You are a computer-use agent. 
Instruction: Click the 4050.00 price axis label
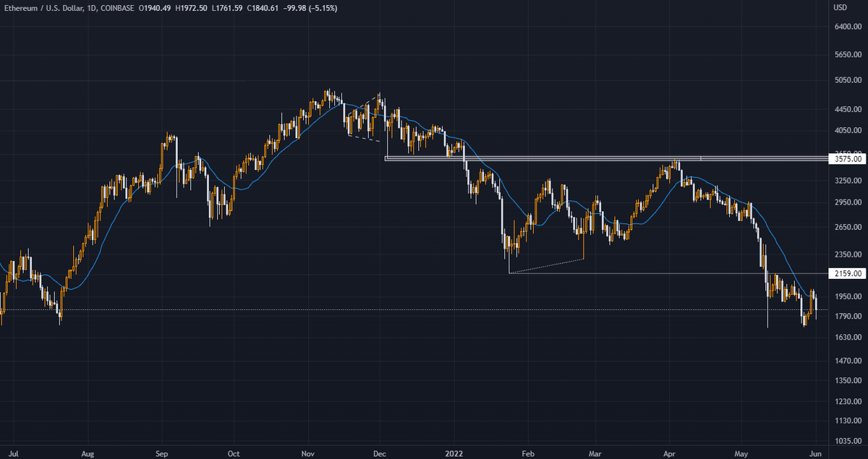(847, 131)
